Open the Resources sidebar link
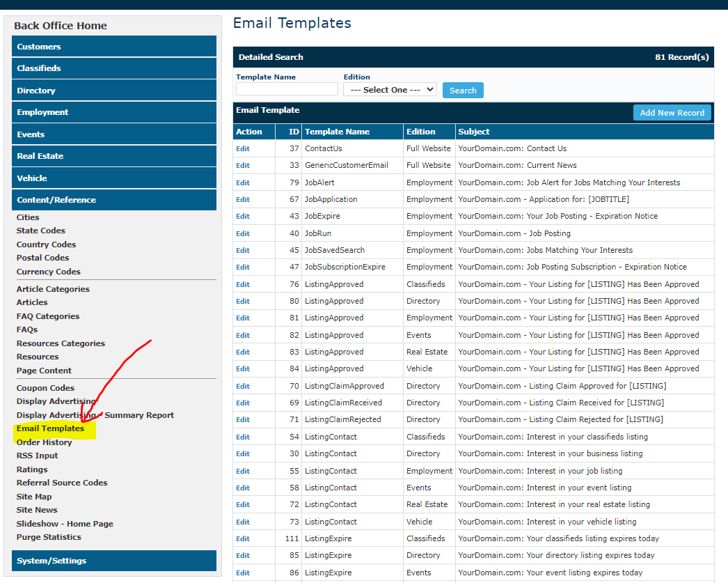The image size is (728, 583). (38, 357)
